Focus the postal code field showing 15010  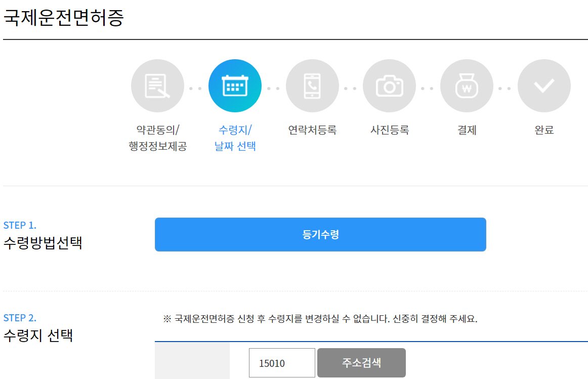point(282,363)
